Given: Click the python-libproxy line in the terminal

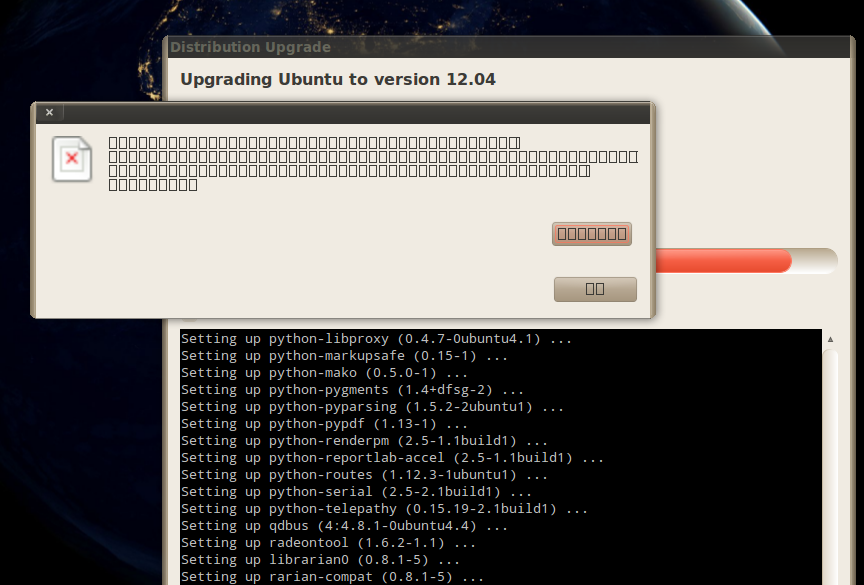Looking at the screenshot, I should [x=376, y=339].
